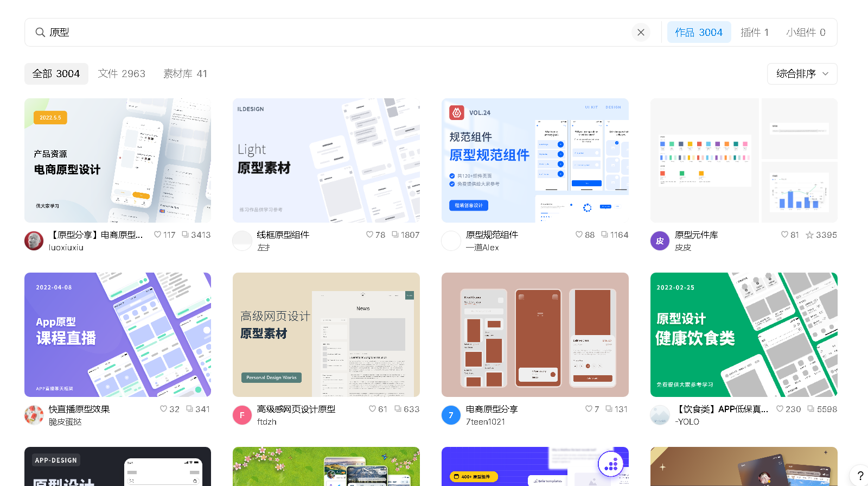Open 左扌's avatar
The height and width of the screenshot is (486, 868).
[242, 241]
